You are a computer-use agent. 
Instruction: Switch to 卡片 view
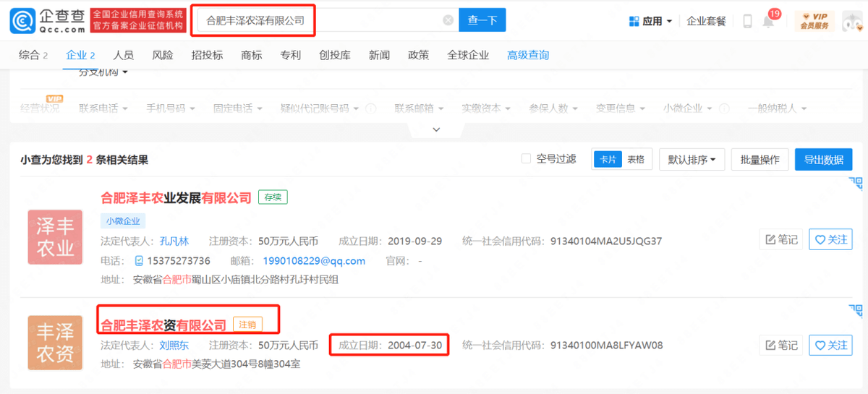[x=608, y=160]
